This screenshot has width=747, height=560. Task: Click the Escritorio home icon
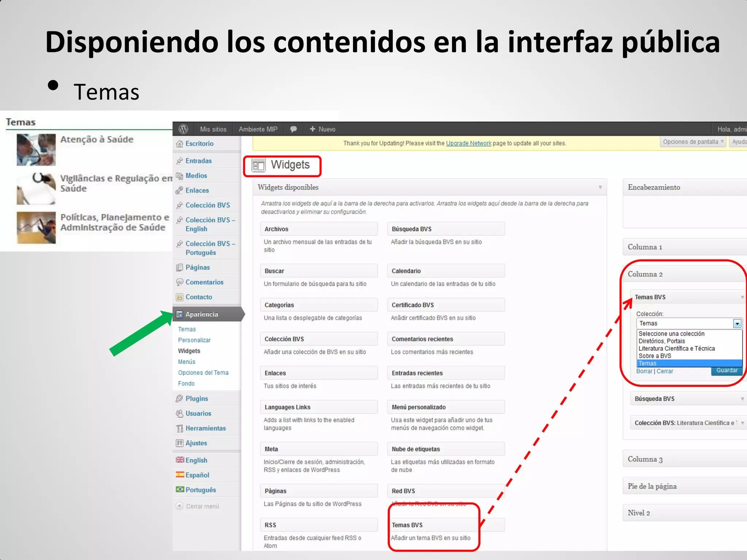click(179, 144)
